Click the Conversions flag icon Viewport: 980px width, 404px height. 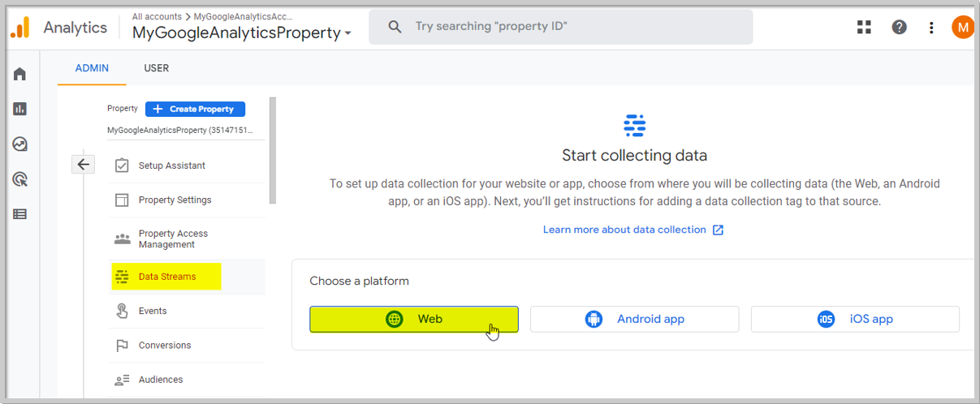coord(122,346)
